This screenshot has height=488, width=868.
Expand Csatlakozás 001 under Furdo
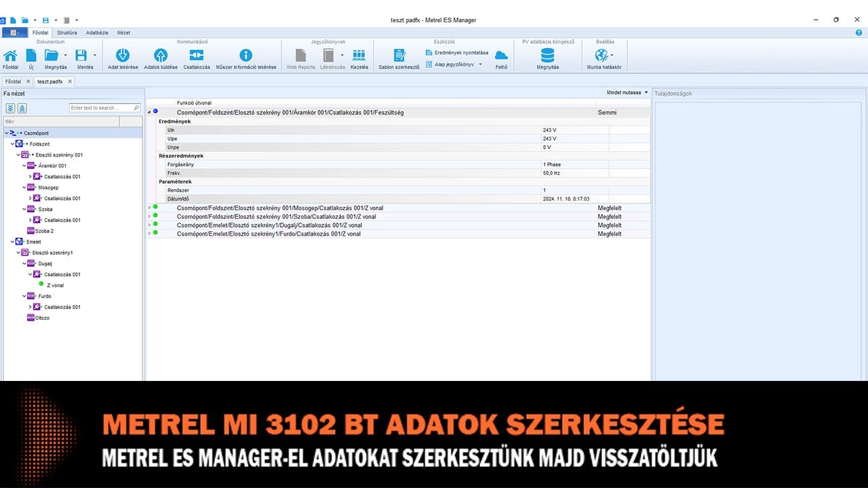(x=30, y=307)
